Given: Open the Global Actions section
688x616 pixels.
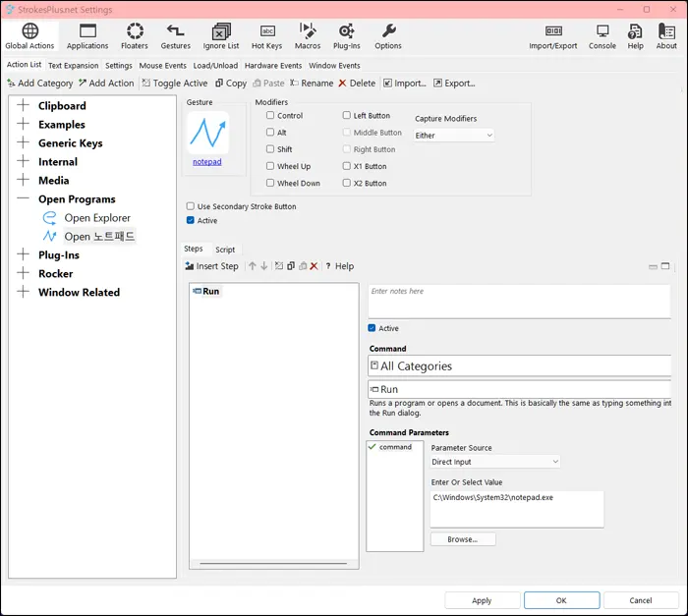Looking at the screenshot, I should click(x=29, y=36).
